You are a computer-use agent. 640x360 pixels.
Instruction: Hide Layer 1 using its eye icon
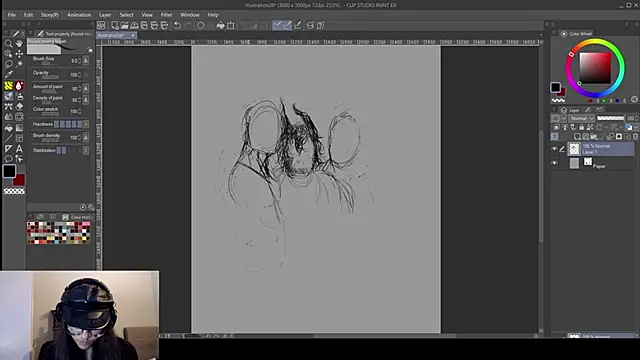coord(554,149)
